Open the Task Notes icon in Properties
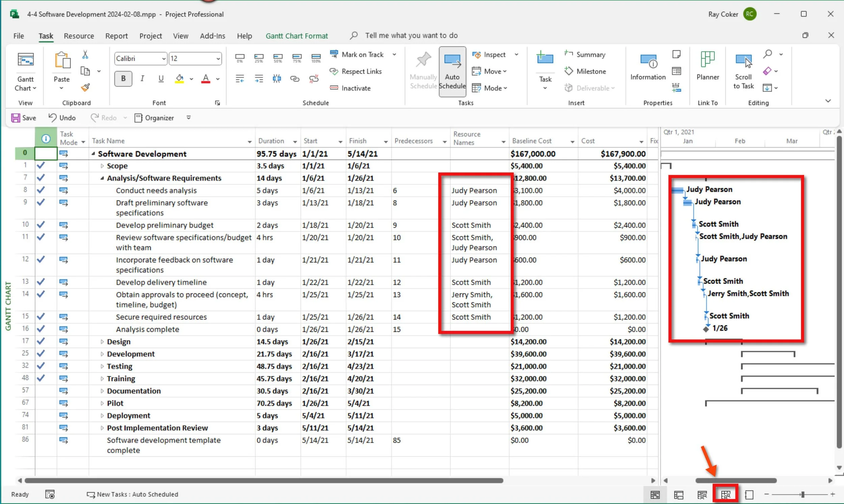Image resolution: width=844 pixels, height=504 pixels. (x=676, y=54)
